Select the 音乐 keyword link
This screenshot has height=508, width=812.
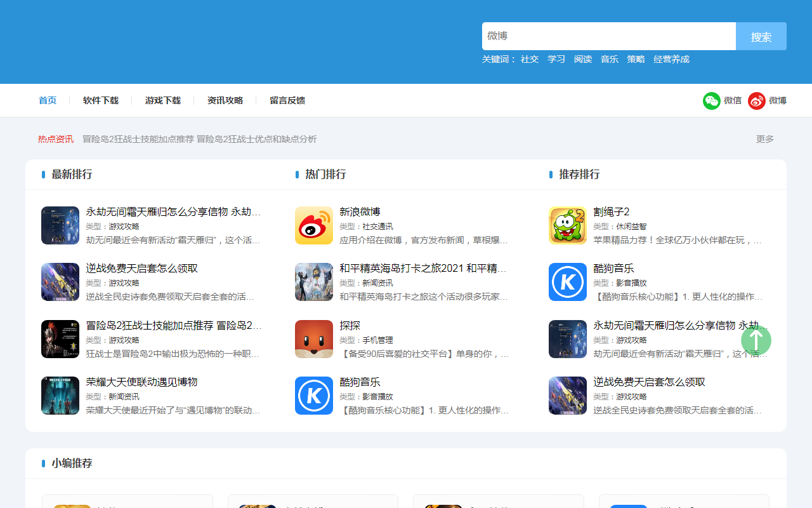tap(610, 59)
